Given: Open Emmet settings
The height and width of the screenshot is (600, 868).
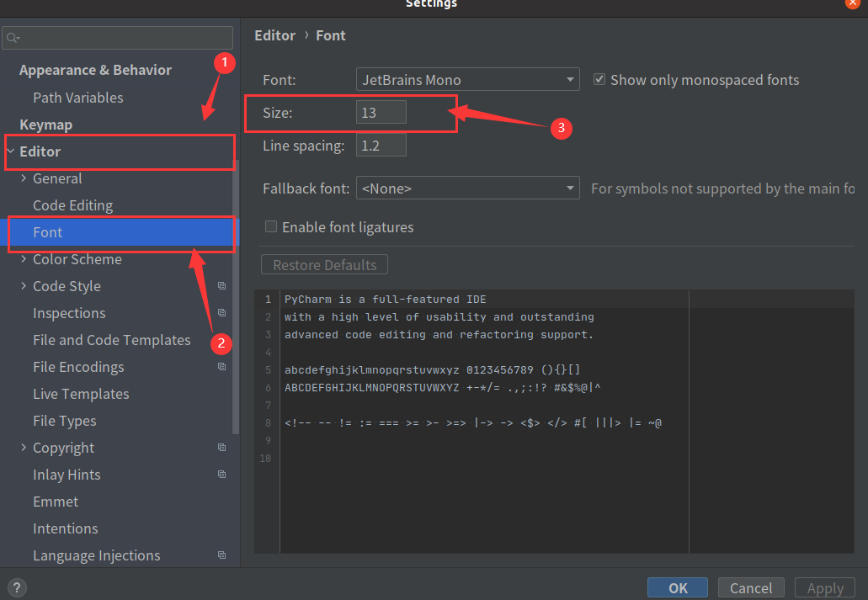Looking at the screenshot, I should coord(56,502).
